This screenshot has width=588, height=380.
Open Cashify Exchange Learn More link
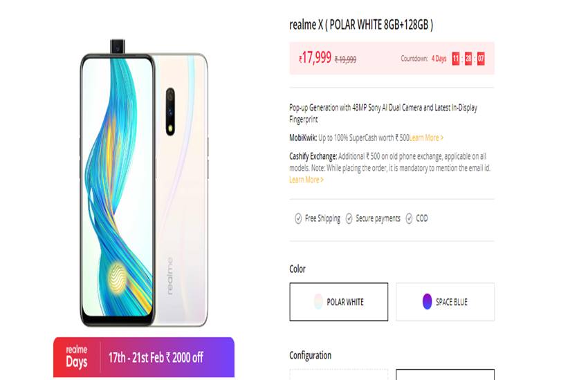306,180
